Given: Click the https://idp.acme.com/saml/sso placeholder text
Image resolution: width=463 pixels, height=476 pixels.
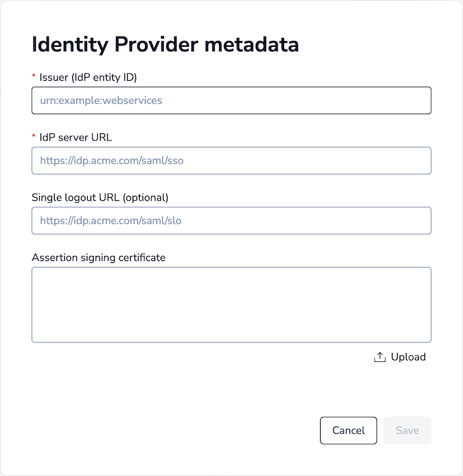Looking at the screenshot, I should [x=112, y=160].
